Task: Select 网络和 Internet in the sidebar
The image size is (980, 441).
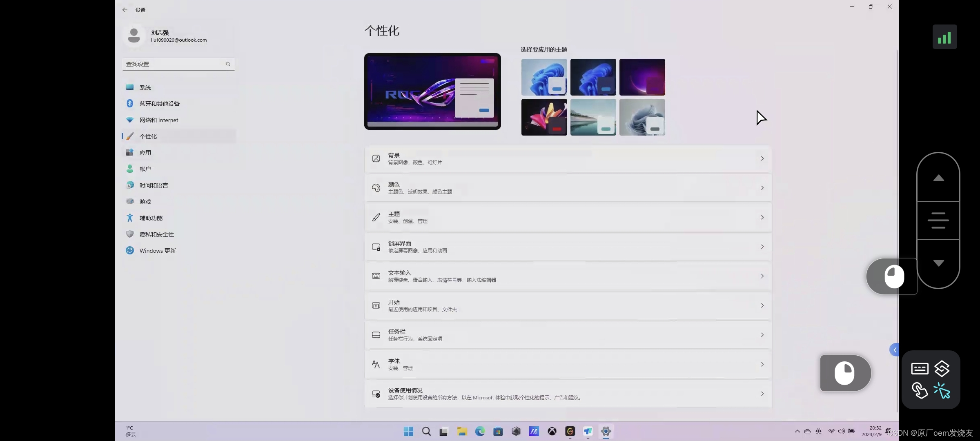Action: (179, 120)
